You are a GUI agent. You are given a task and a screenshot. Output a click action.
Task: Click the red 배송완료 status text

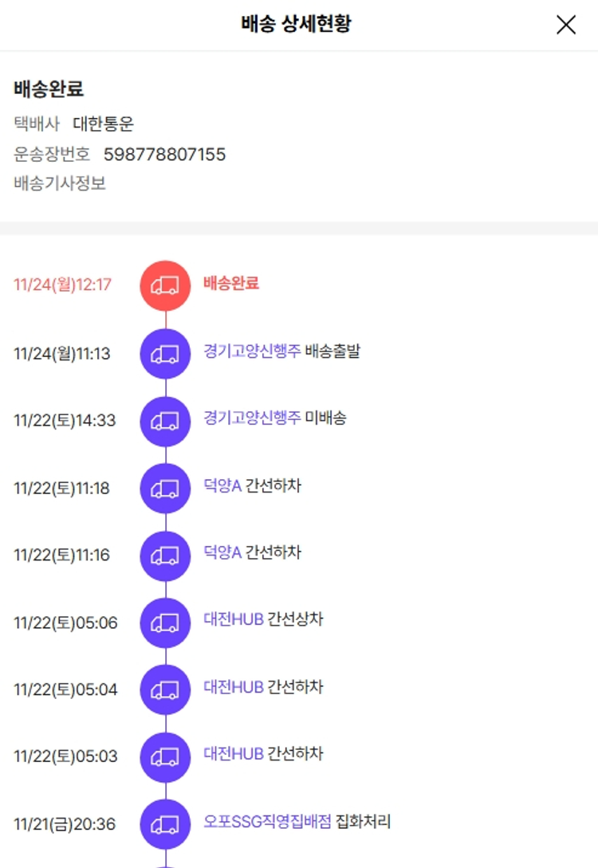231,283
